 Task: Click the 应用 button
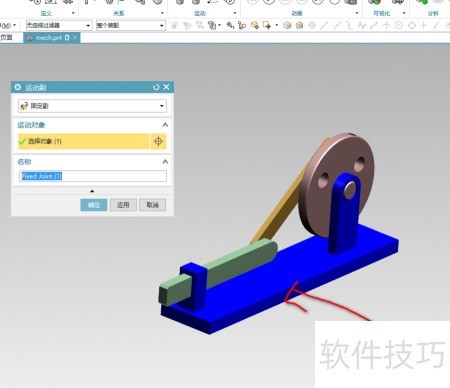(123, 205)
